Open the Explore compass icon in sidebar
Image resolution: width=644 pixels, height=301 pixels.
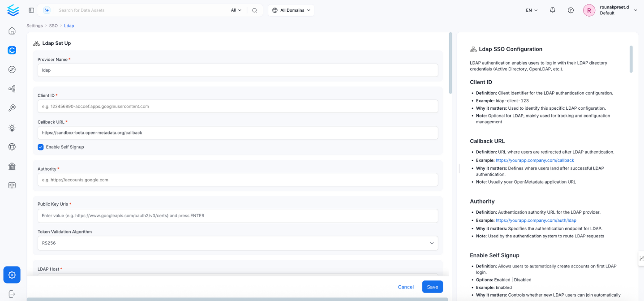click(x=12, y=69)
